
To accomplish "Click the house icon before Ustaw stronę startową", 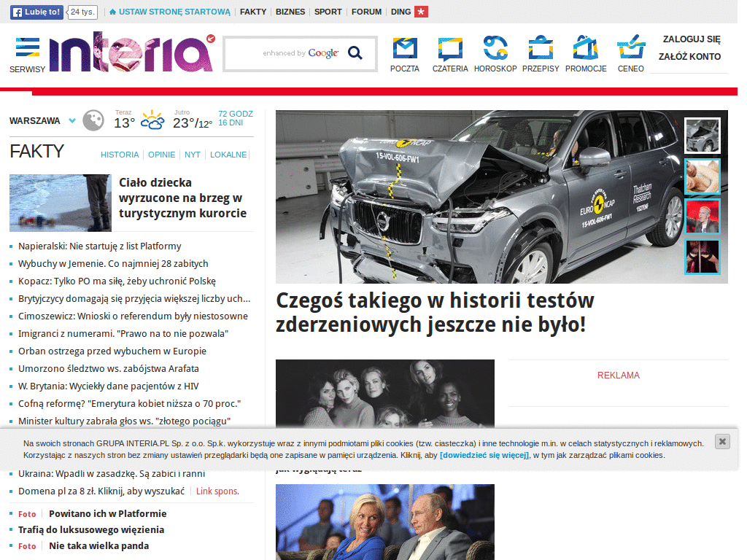I will 112,12.
